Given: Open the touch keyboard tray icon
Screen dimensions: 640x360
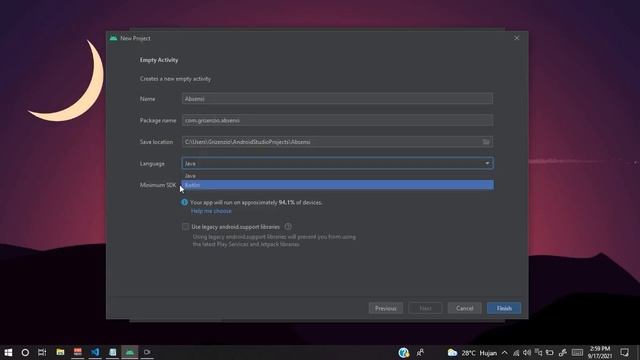Looking at the screenshot, I should click(x=577, y=353).
